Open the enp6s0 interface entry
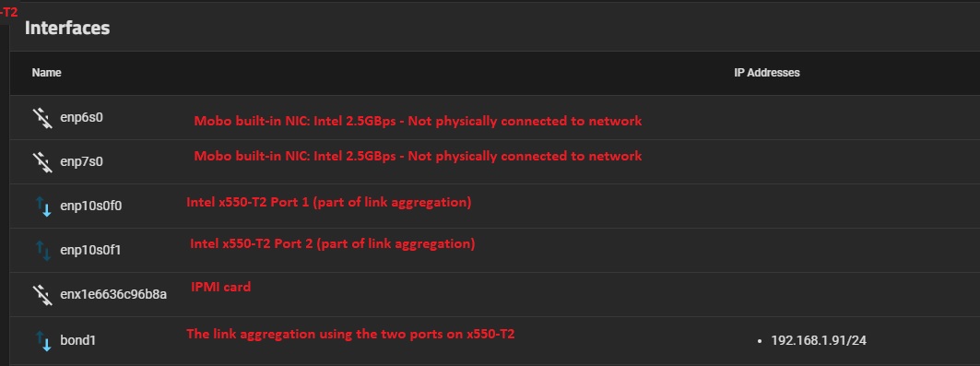Screen dimensions: 980x366 point(81,117)
